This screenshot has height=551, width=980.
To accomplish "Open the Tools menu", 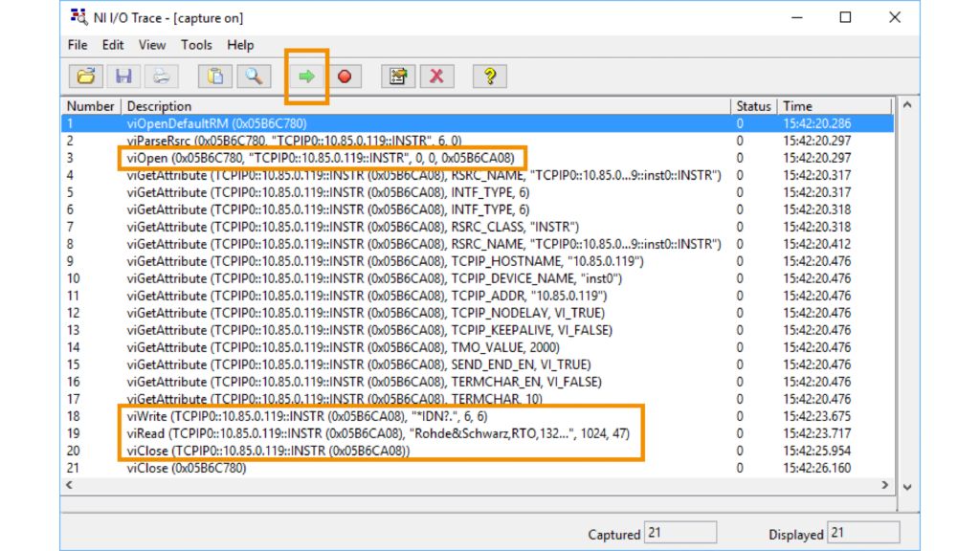I will coord(196,45).
